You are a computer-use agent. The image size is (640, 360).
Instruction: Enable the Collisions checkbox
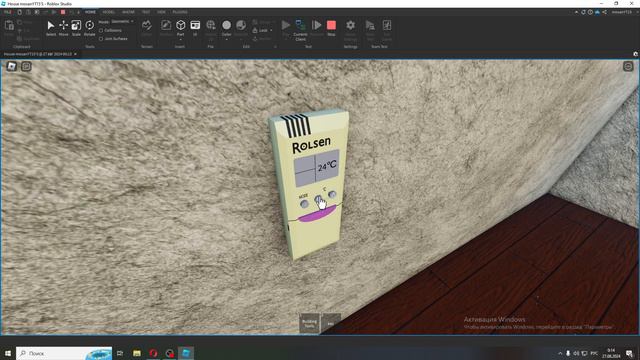pyautogui.click(x=101, y=31)
